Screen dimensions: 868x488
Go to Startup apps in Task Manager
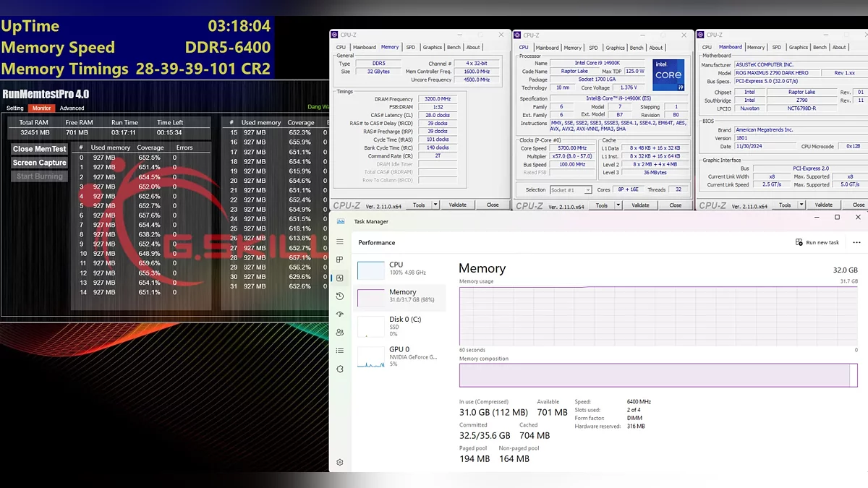[340, 314]
